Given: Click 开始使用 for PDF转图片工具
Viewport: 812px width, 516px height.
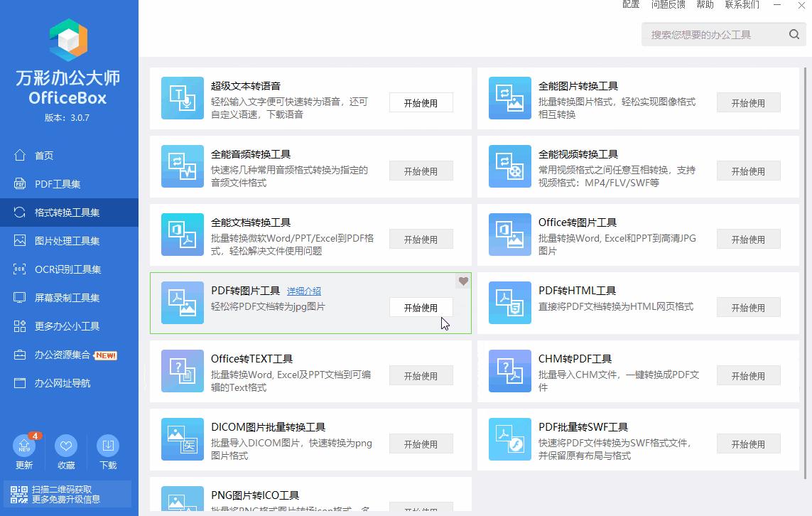Looking at the screenshot, I should pos(421,307).
